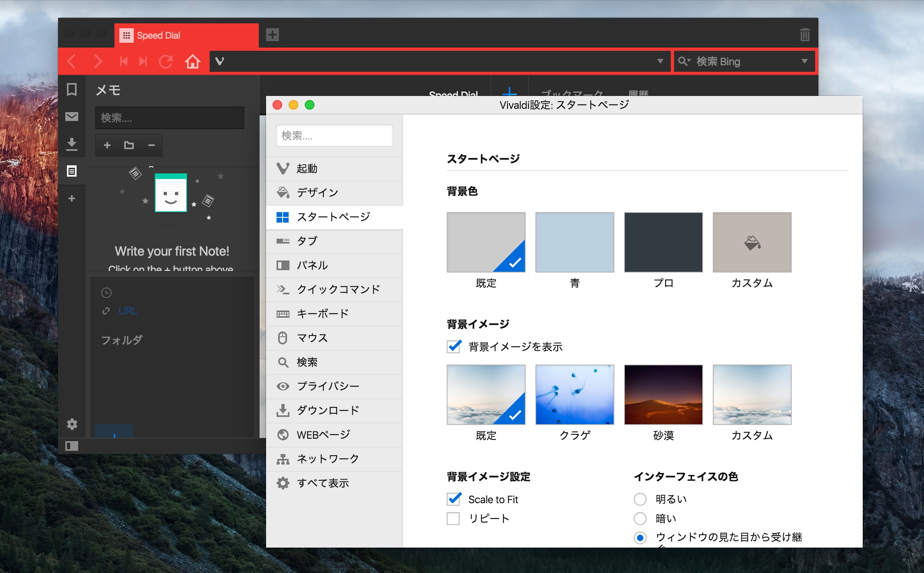Viewport: 924px width, 573px height.
Task: Open the Downloads panel icon
Action: (72, 144)
